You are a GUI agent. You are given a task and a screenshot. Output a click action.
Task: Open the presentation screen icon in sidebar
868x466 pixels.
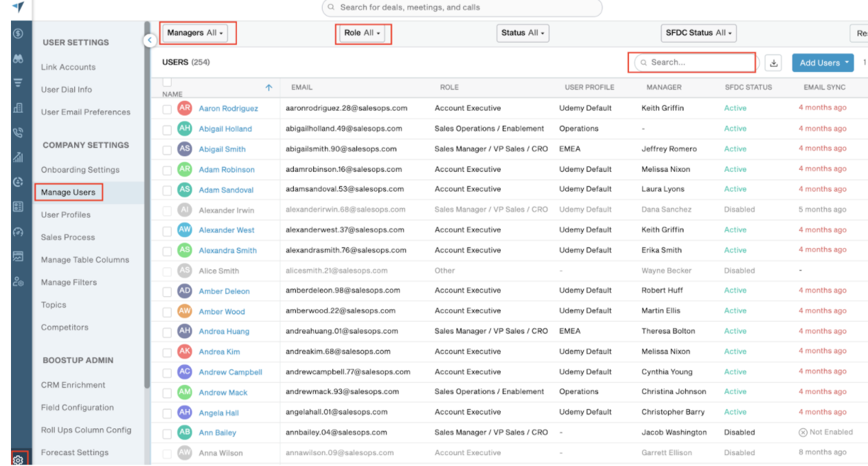pos(18,256)
